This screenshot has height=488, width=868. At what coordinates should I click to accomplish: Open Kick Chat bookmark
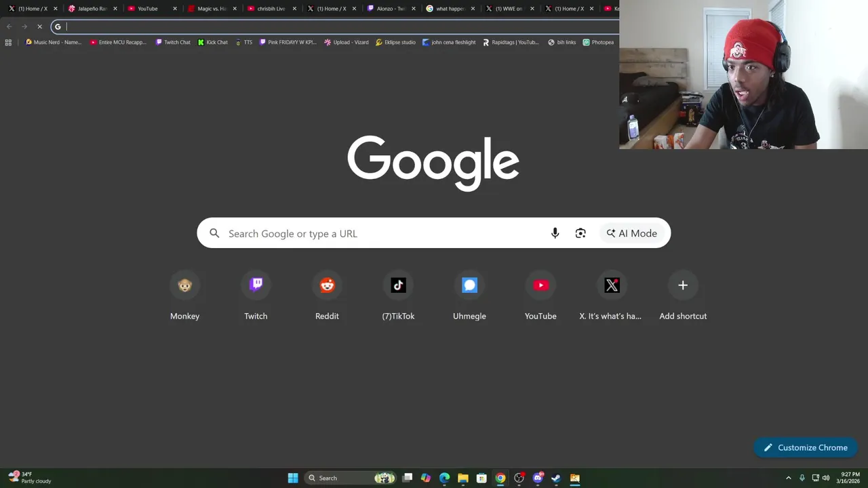click(x=213, y=42)
